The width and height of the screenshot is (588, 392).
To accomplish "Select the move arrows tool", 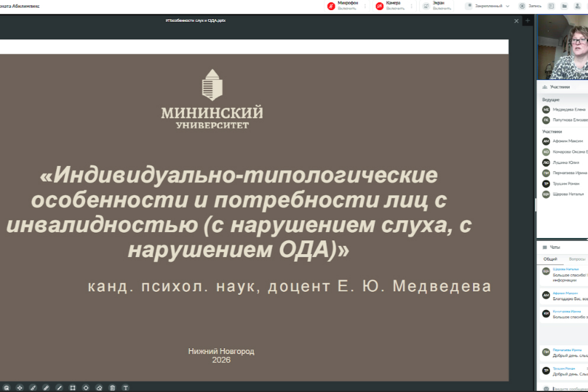I will click(x=20, y=388).
